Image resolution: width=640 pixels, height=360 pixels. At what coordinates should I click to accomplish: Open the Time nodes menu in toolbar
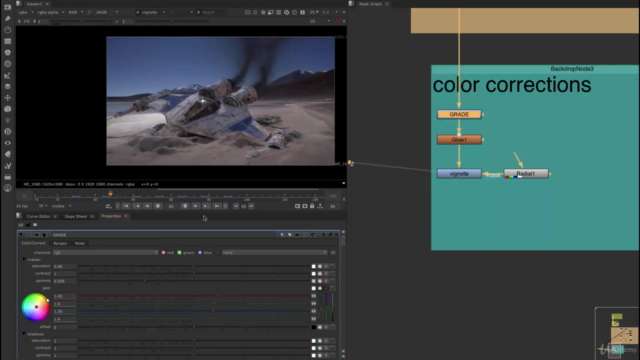(x=7, y=30)
